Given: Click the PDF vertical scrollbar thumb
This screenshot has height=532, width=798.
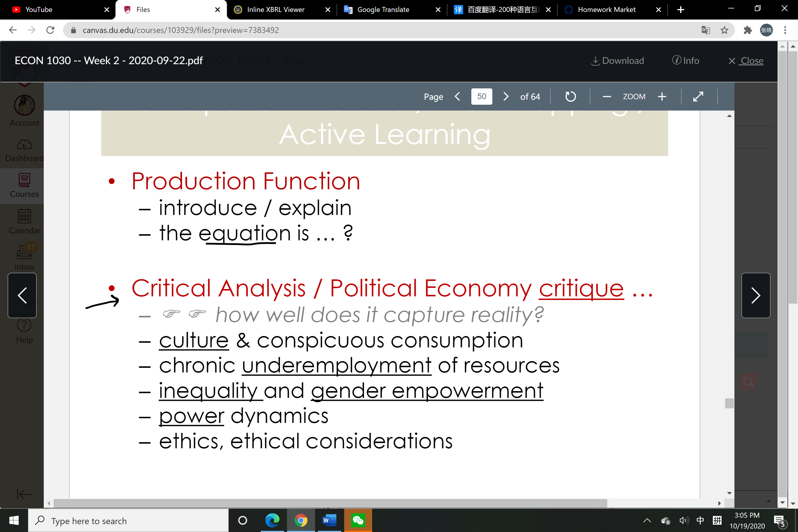Looking at the screenshot, I should click(x=729, y=403).
